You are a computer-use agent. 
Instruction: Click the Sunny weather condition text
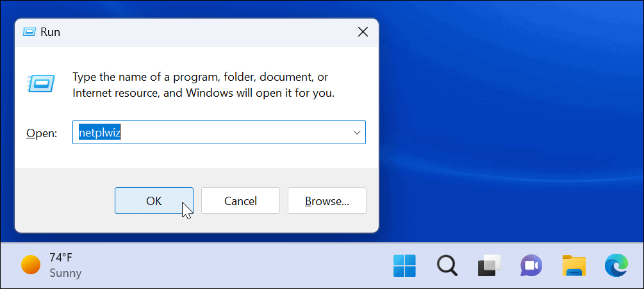click(x=65, y=273)
